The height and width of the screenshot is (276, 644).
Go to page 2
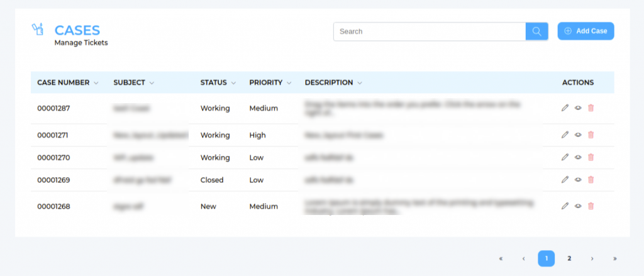click(x=569, y=258)
